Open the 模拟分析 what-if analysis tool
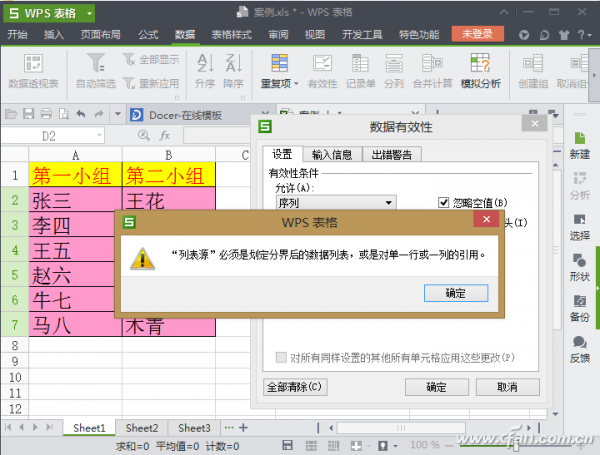The width and height of the screenshot is (600, 455). click(x=481, y=71)
